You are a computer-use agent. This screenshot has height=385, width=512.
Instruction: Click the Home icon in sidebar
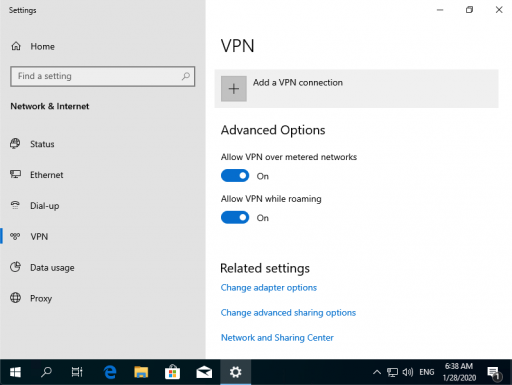(16, 46)
